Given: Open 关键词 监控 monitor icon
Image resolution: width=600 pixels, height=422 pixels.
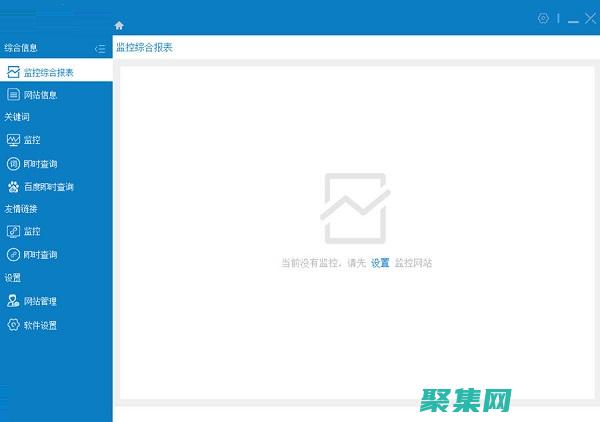Looking at the screenshot, I should tap(13, 140).
